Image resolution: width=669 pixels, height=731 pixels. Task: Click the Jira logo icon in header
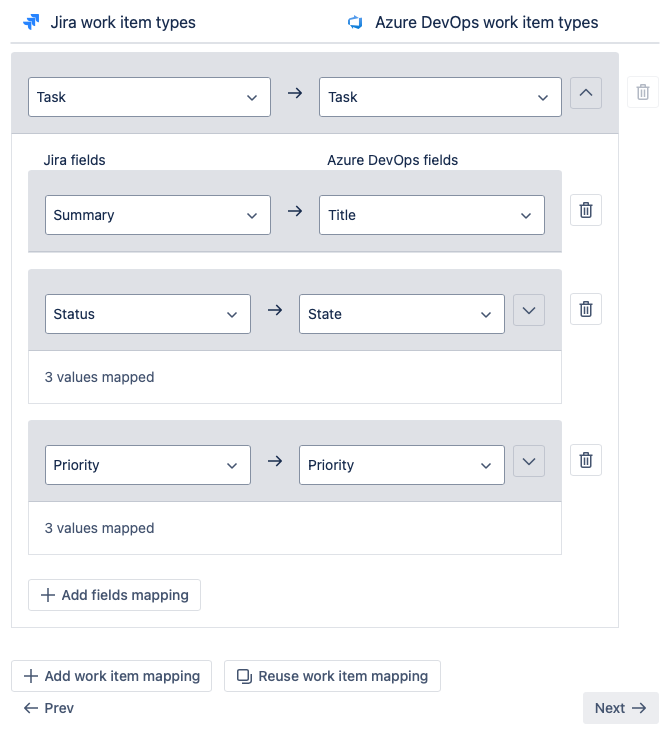(31, 22)
